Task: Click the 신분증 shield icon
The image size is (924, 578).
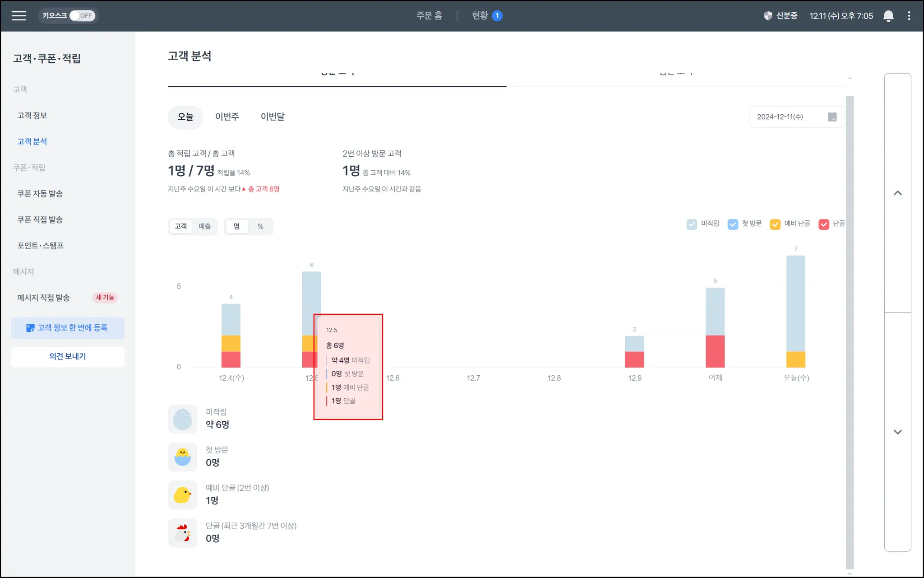Action: [767, 16]
